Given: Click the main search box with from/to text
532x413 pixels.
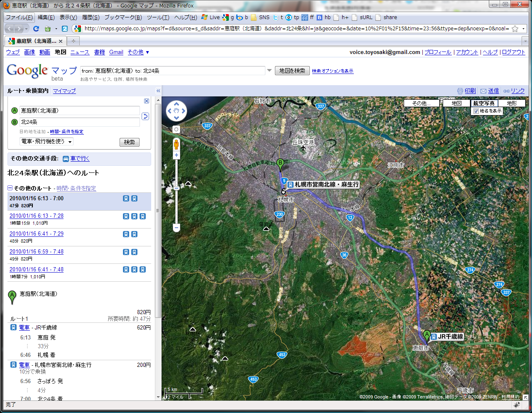Looking at the screenshot, I should (x=172, y=71).
